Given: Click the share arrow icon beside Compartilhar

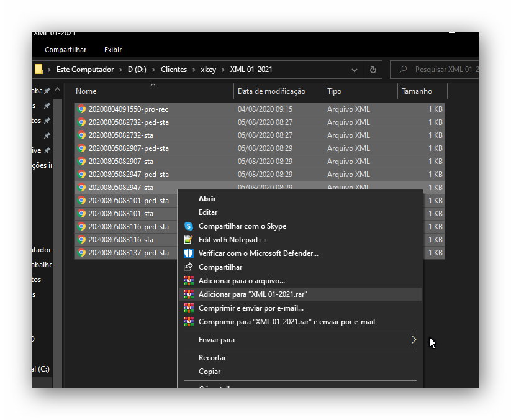Looking at the screenshot, I should [x=188, y=267].
